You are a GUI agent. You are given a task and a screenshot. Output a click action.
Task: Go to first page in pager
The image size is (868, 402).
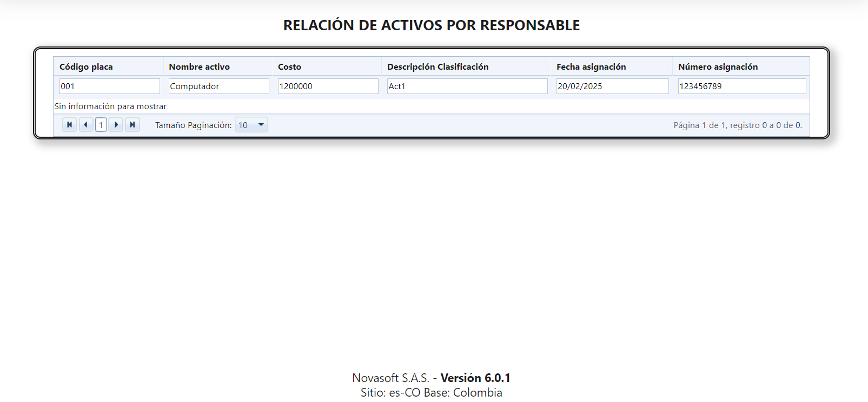click(69, 125)
